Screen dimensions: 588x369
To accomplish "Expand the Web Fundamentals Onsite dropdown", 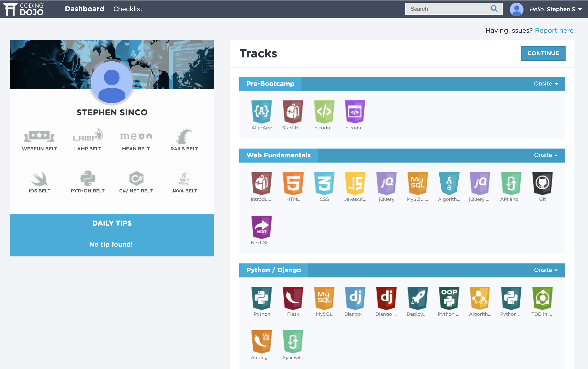I will [546, 155].
